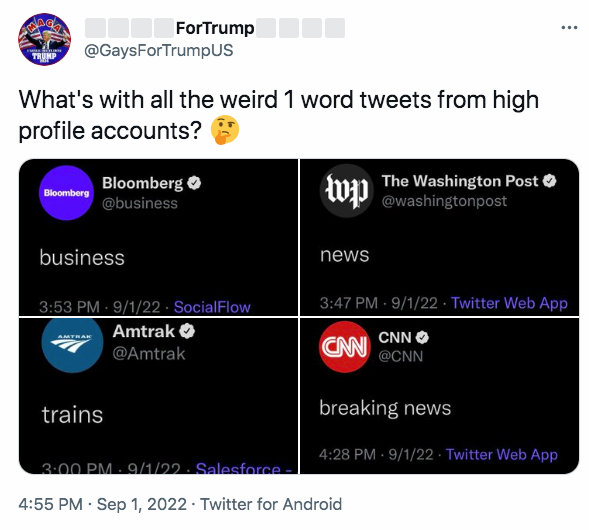Click the 4:55 PM Sep 1, 2022 timestamp
Screen dimensions: 589x530
[103, 504]
